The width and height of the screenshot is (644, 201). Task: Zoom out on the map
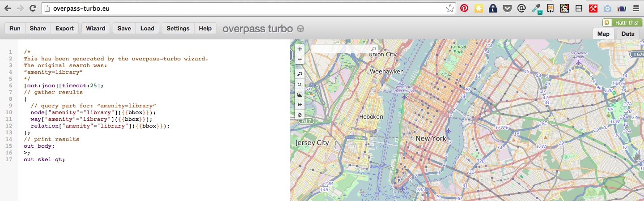300,59
